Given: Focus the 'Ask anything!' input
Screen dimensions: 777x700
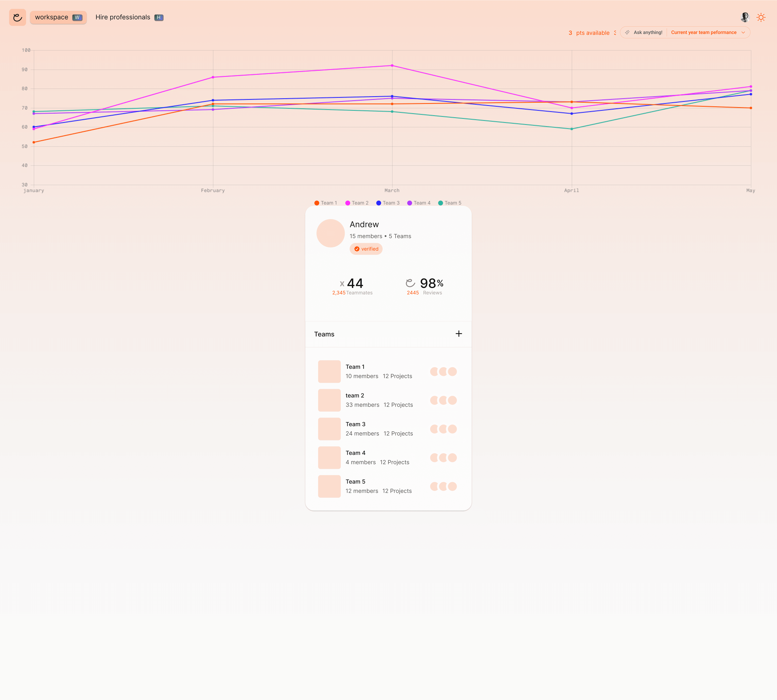Looking at the screenshot, I should pos(648,32).
